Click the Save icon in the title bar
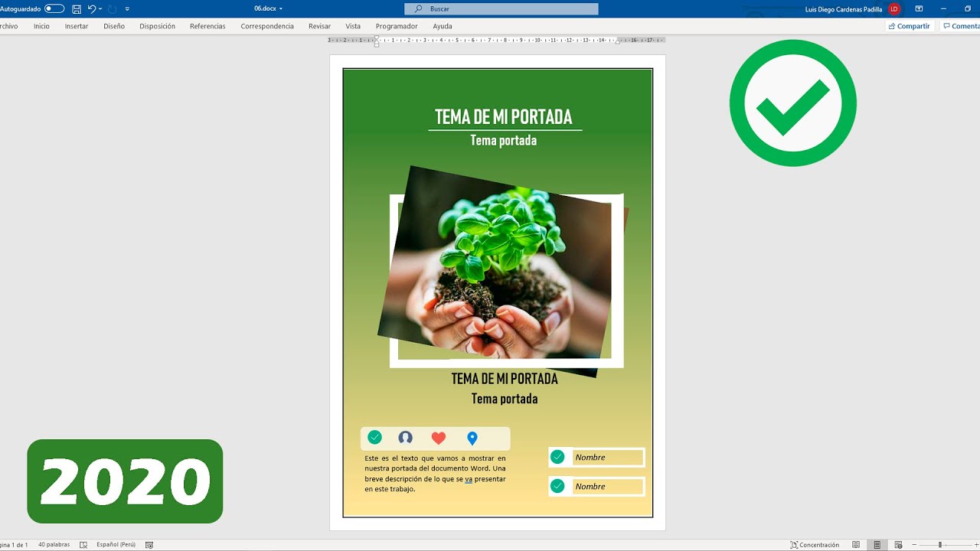 pos(77,9)
